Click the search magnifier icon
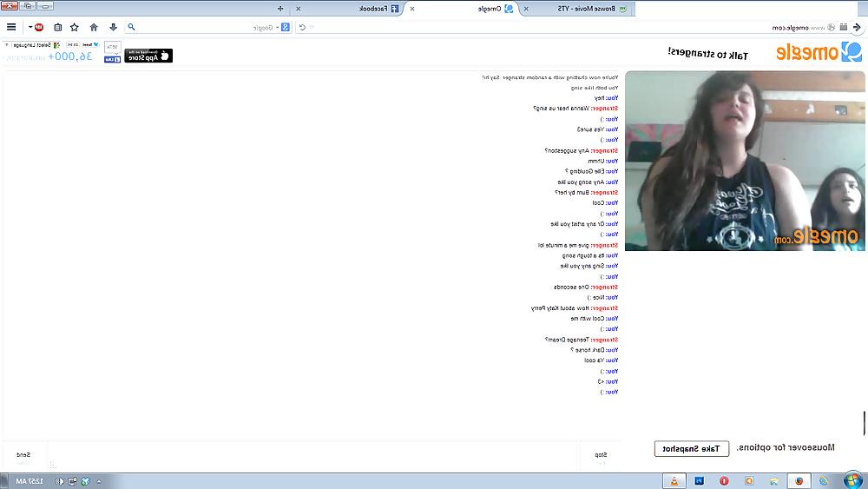Screen dimensions: 868x489 (x=131, y=27)
